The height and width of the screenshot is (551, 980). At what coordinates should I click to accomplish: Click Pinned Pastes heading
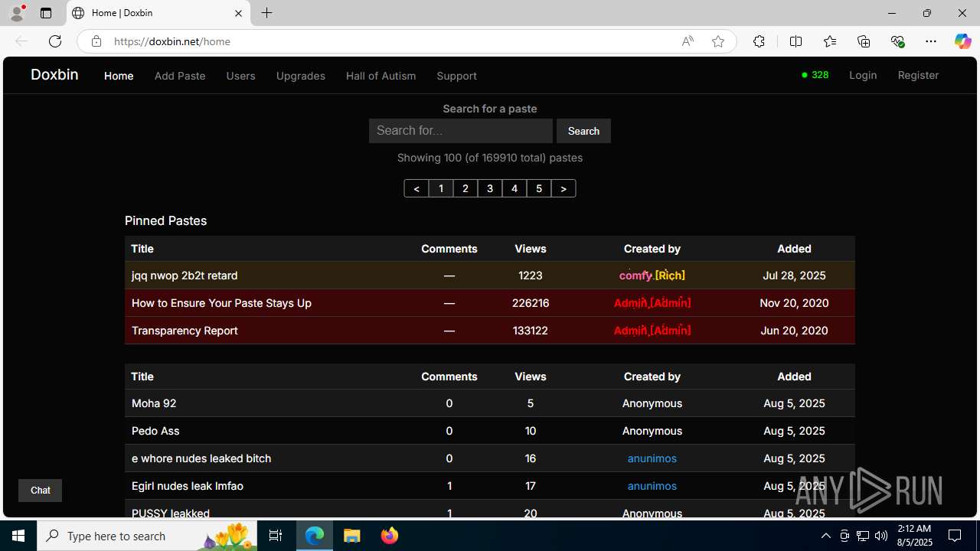coord(166,220)
